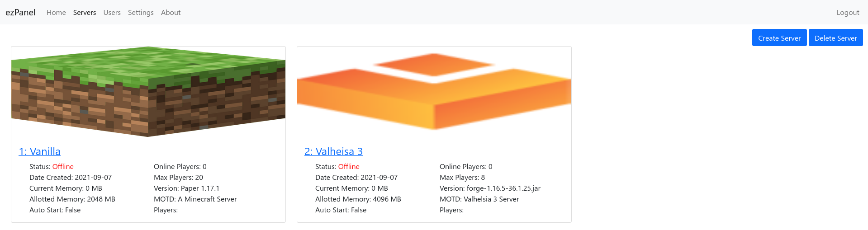
Task: Go to the Home page
Action: (56, 13)
